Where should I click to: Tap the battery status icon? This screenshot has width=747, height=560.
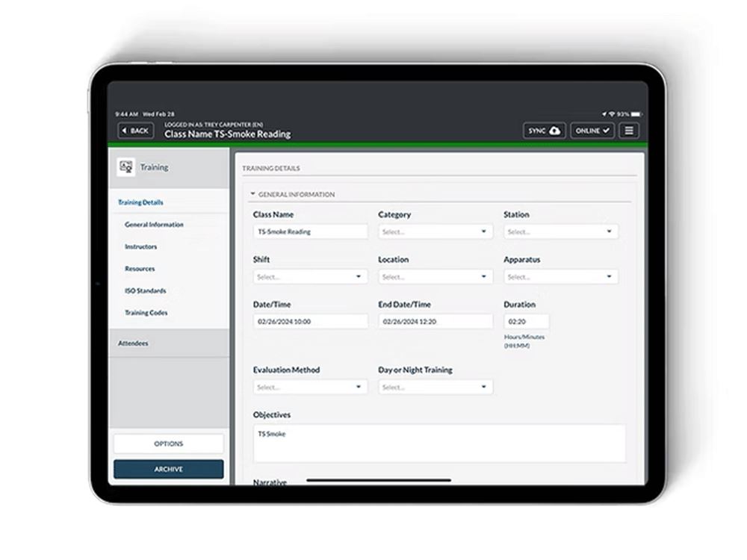(x=636, y=114)
